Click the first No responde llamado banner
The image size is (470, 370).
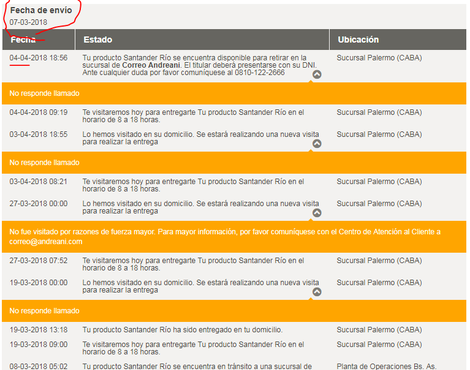(x=234, y=93)
